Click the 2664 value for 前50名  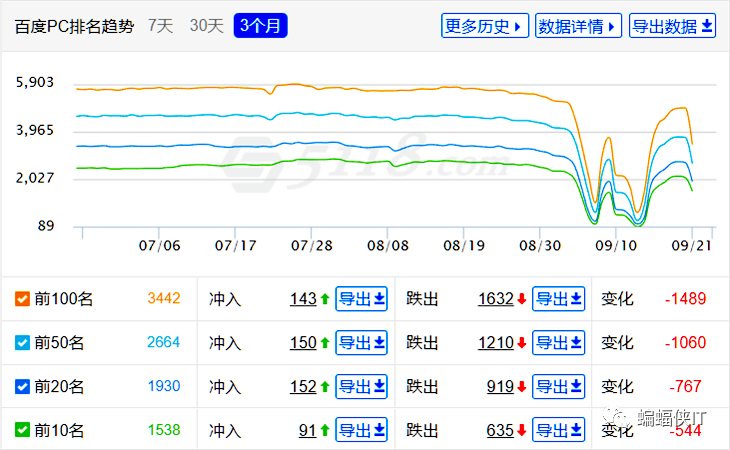tap(163, 342)
